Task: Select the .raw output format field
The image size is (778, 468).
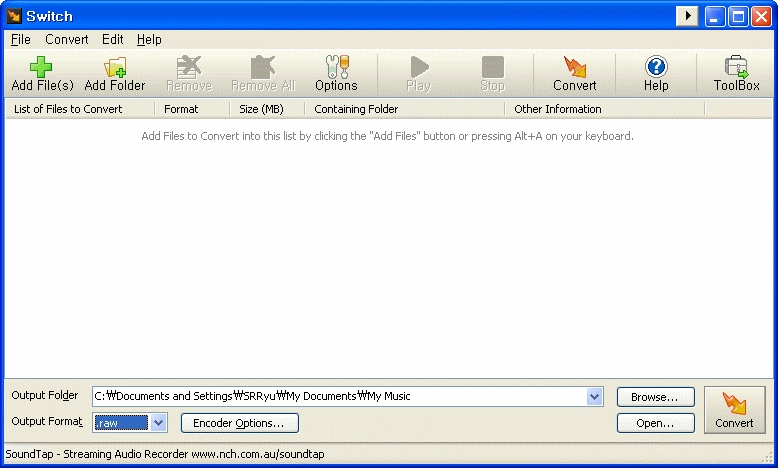Action: tap(121, 423)
